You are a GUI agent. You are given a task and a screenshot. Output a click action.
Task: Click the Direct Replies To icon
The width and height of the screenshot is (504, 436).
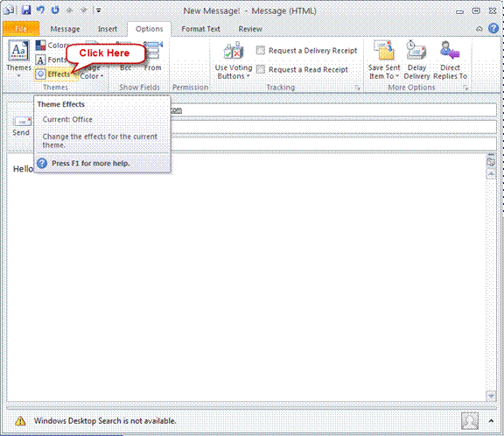click(450, 51)
